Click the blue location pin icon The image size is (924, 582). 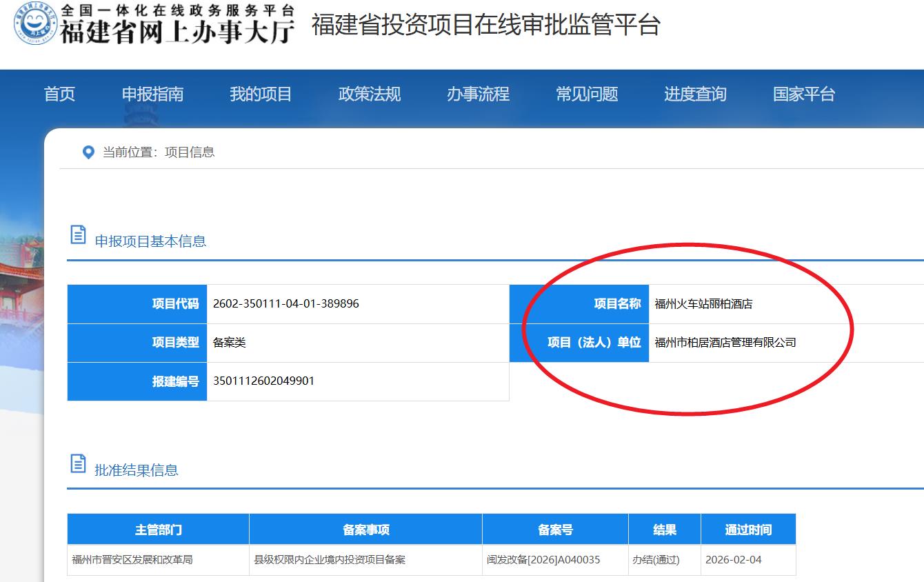[x=88, y=152]
